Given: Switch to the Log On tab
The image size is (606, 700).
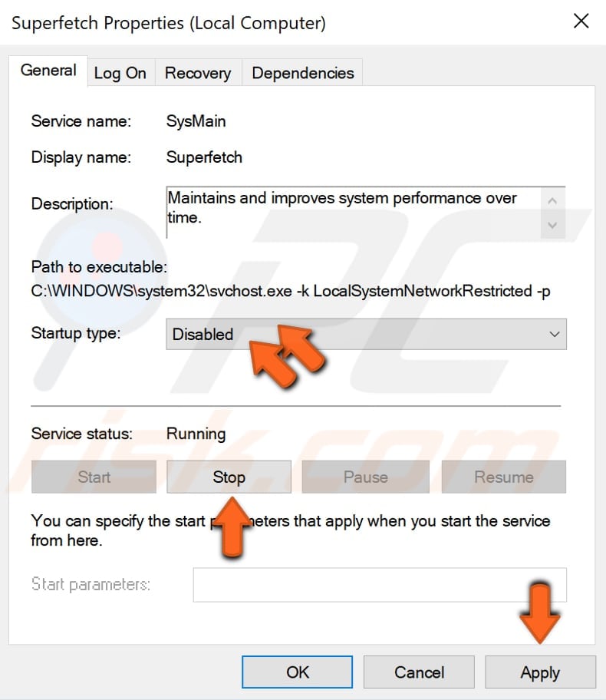Looking at the screenshot, I should (x=120, y=72).
